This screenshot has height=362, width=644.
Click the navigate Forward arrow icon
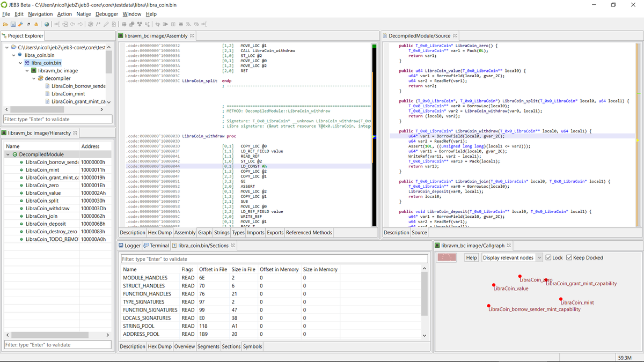pos(80,24)
